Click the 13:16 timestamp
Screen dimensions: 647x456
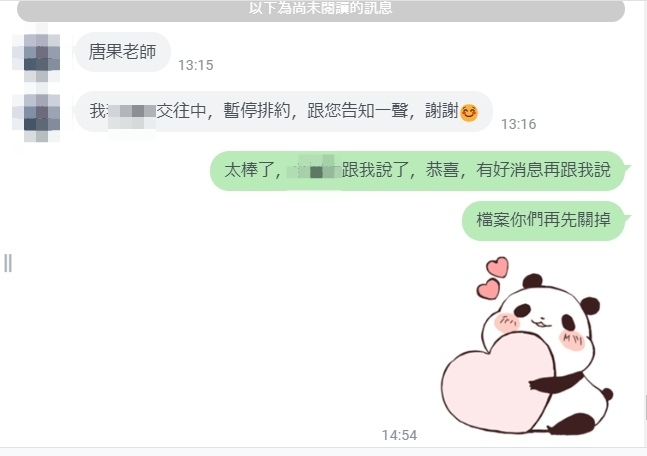point(518,124)
